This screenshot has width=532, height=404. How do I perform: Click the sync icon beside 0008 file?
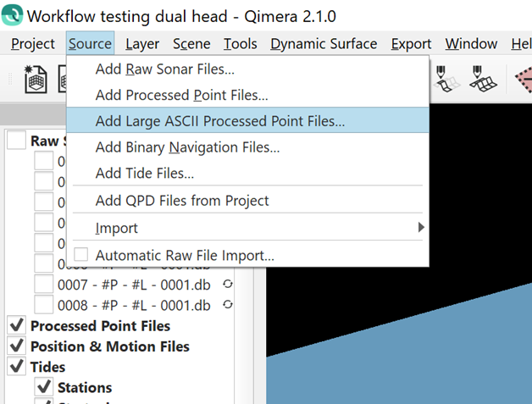[x=227, y=305]
